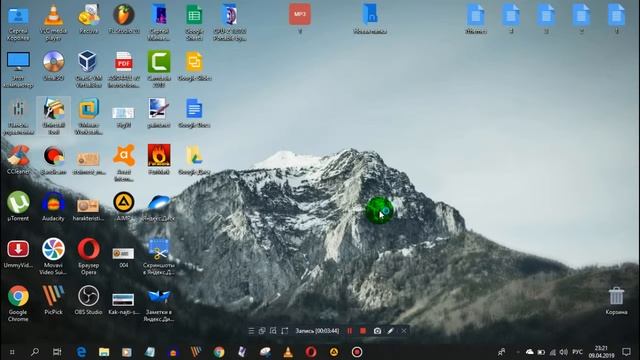This screenshot has width=640, height=360.
Task: Select the FurMark desktop icon
Action: [159, 160]
